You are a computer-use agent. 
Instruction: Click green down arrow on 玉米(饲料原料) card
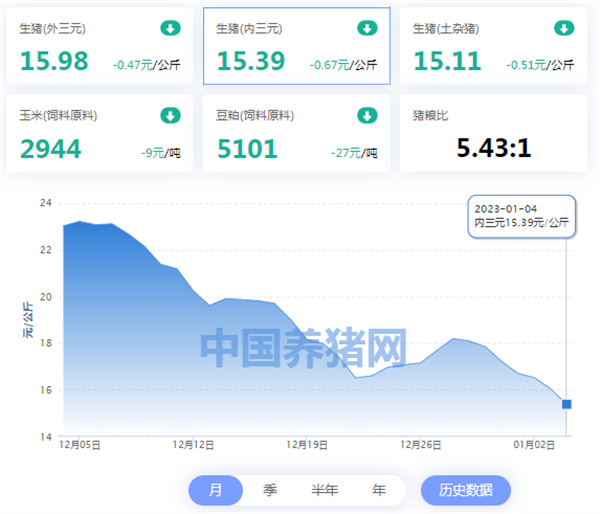[170, 115]
